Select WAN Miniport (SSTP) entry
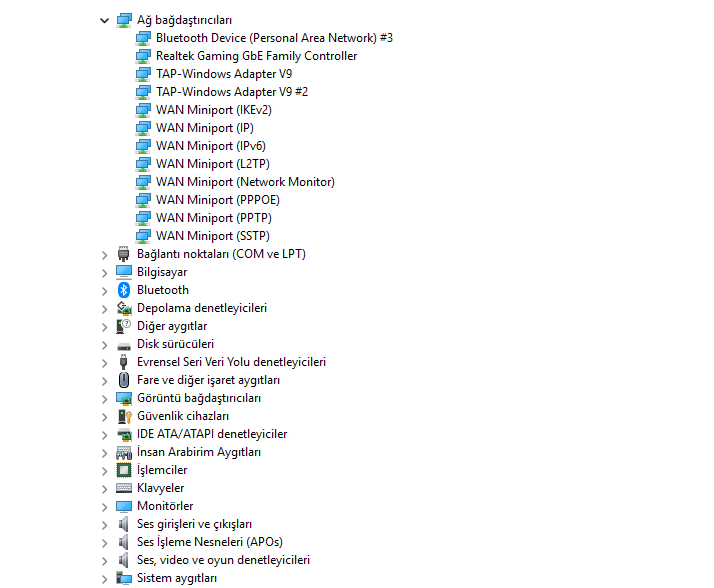 [213, 236]
